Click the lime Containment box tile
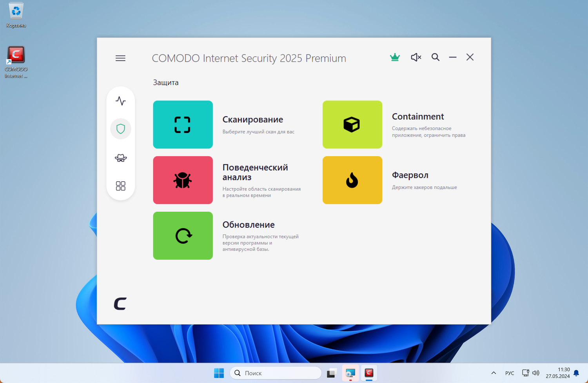Screen dimensions: 588x383 352,124
